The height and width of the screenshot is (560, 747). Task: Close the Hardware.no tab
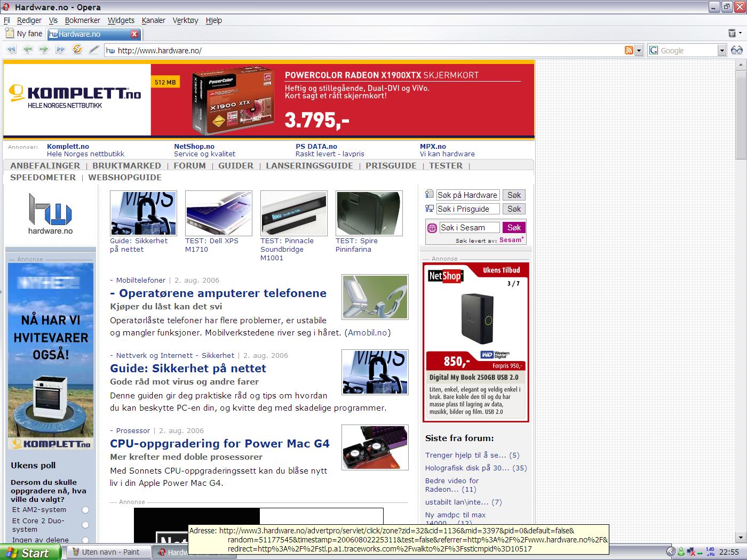click(x=134, y=34)
